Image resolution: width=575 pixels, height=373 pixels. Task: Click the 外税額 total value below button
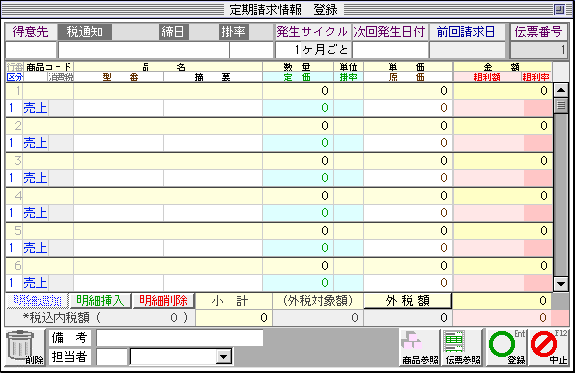[408, 318]
